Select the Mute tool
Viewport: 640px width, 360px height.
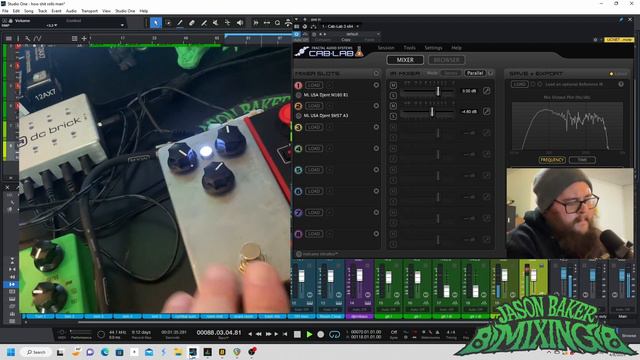coord(216,23)
